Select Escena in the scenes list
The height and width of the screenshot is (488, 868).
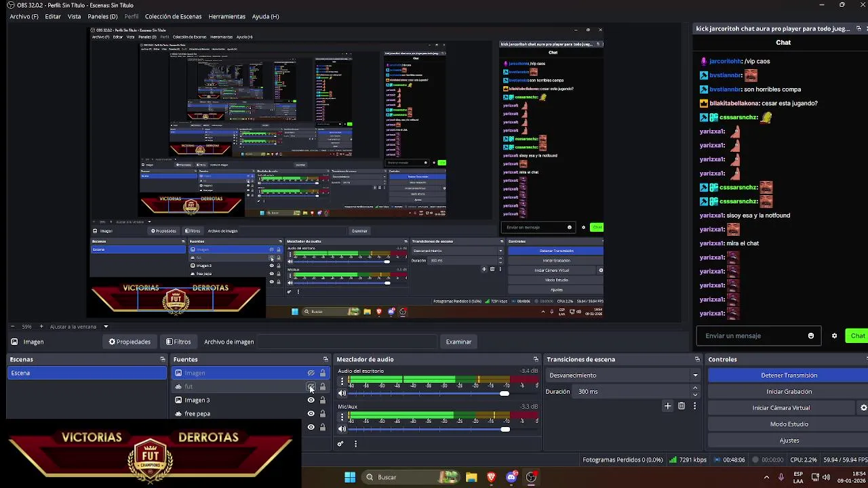point(87,373)
